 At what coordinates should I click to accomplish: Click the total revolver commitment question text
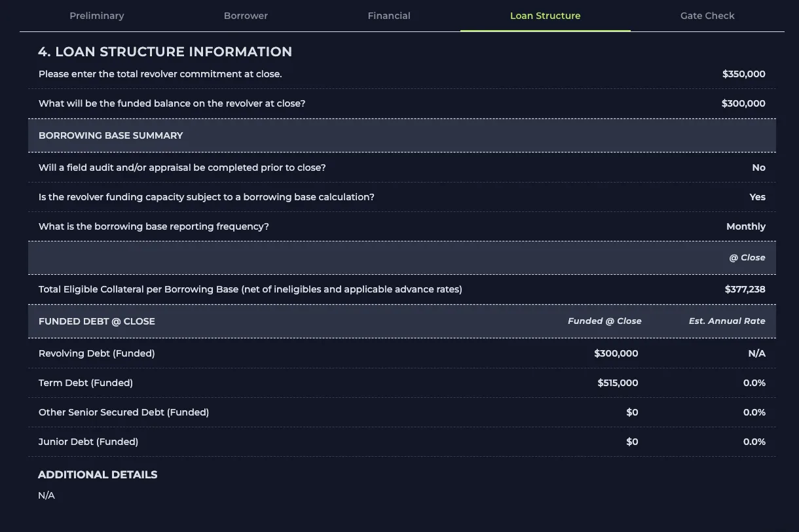160,74
